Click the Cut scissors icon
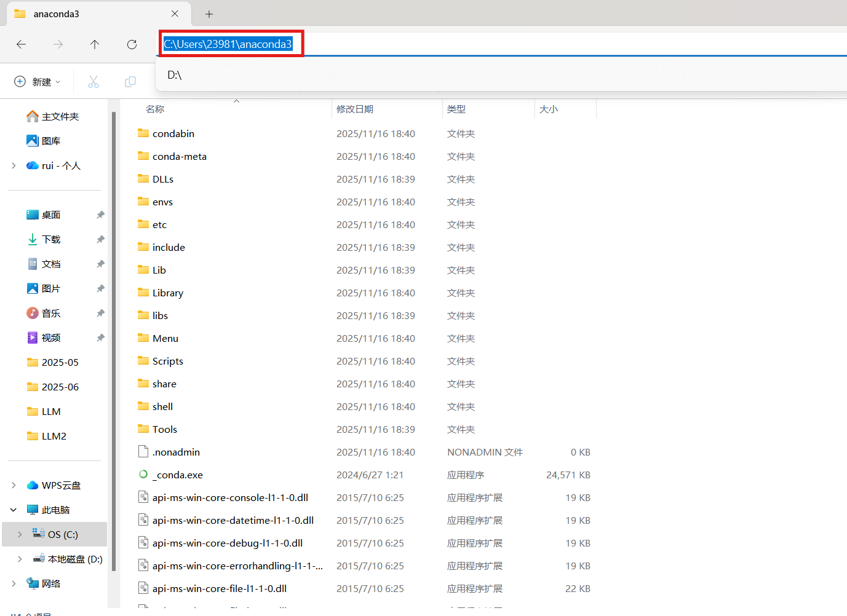This screenshot has width=847, height=616. [x=93, y=82]
